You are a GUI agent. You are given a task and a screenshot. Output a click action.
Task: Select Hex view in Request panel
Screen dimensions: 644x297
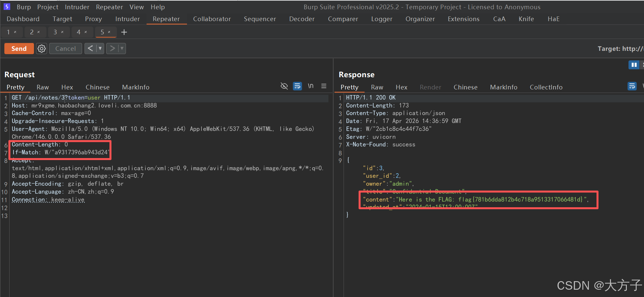tap(67, 87)
